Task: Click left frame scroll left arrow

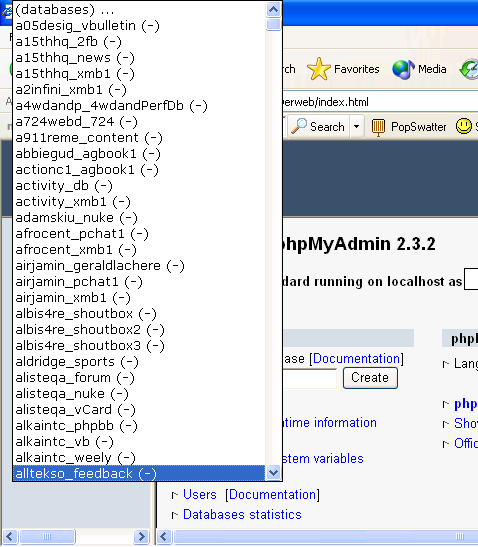Action: click(9, 536)
